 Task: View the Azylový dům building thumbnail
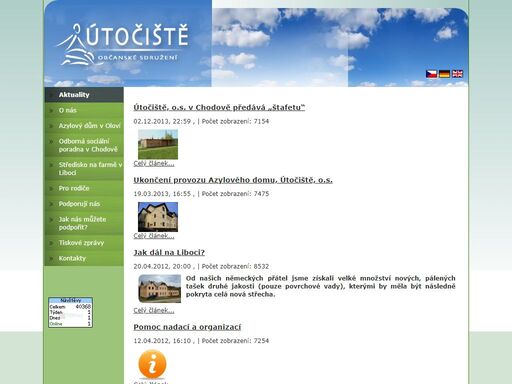[158, 217]
